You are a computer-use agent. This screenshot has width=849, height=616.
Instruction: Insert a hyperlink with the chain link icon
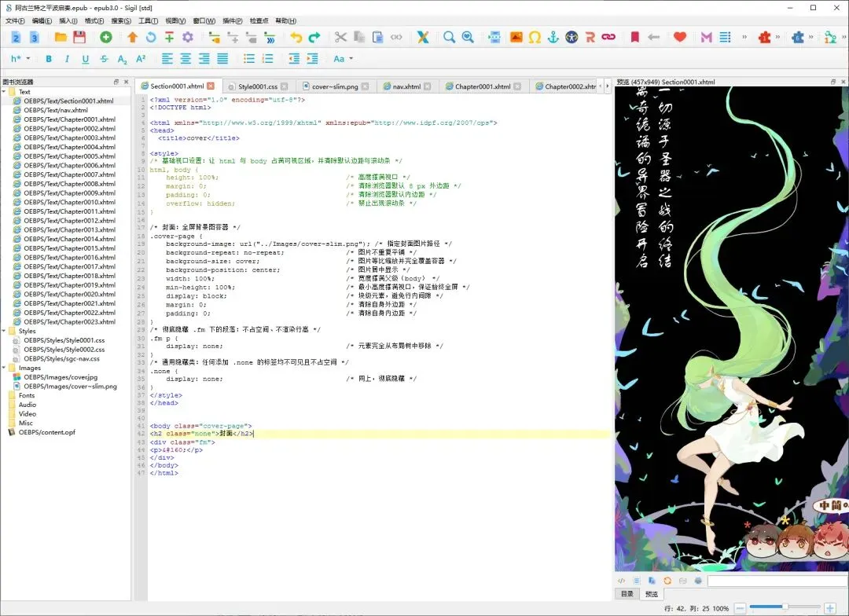click(608, 37)
